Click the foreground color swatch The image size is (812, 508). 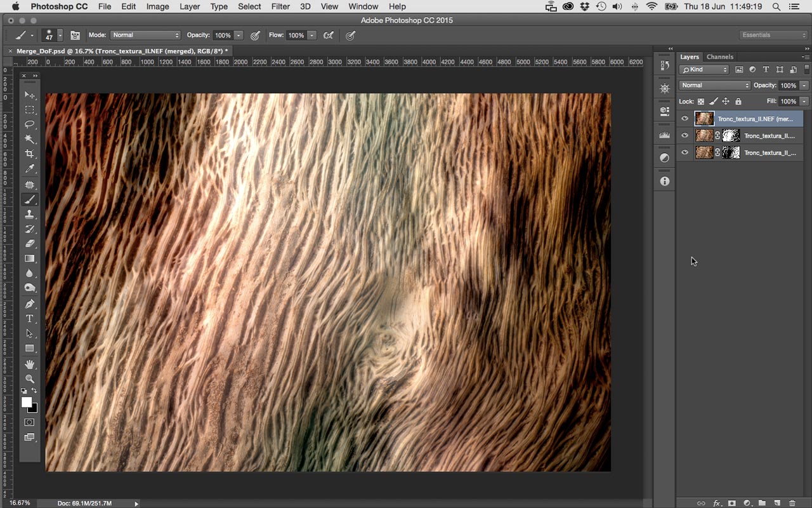click(27, 403)
